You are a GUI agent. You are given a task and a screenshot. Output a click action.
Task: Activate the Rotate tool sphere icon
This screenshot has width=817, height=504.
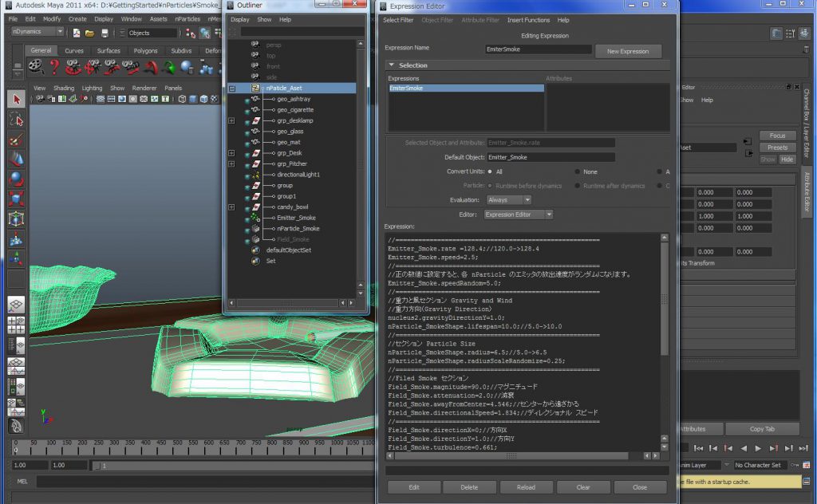click(16, 179)
